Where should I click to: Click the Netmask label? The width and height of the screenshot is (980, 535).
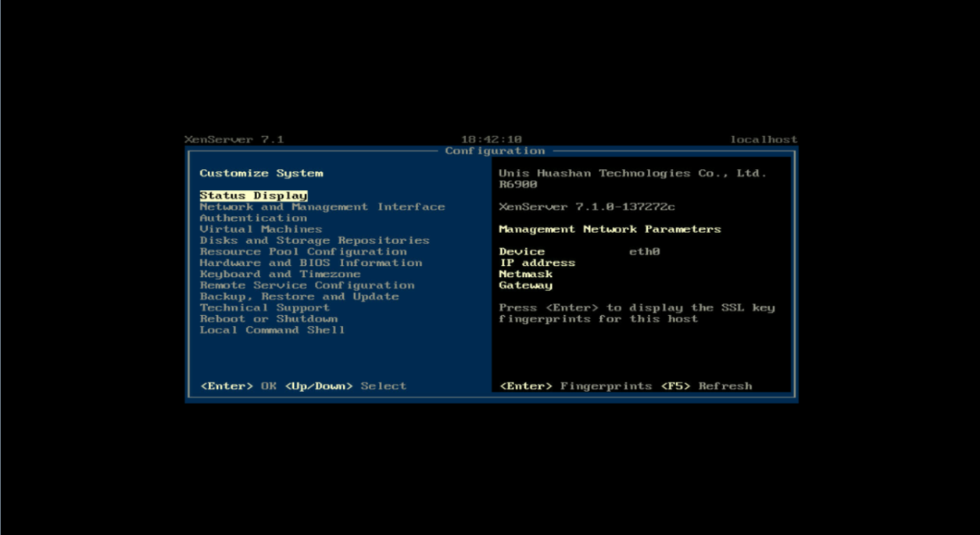click(526, 274)
